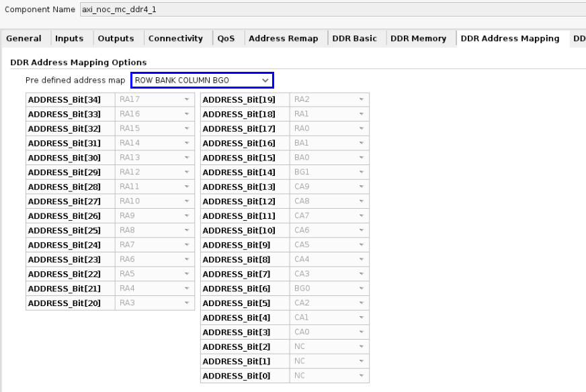Open the ADDRESS_Bit[6] BG0 dropdown
Viewport: 586px width, 392px height.
click(329, 289)
